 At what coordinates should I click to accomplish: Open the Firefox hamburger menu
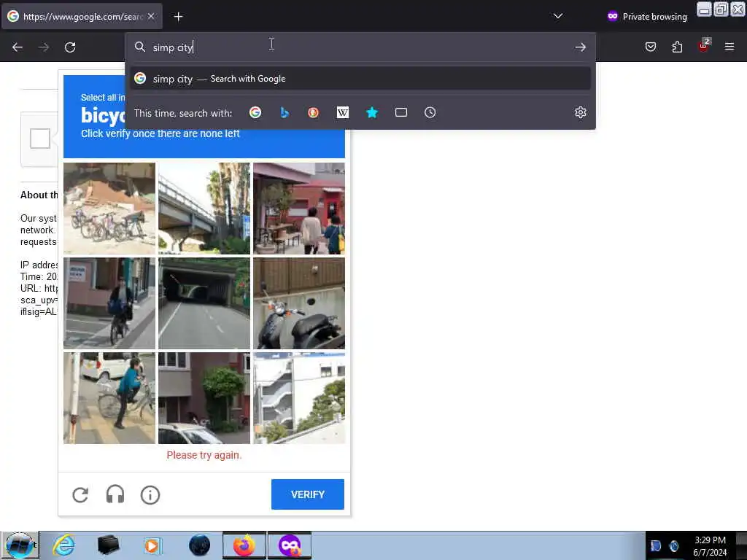(x=729, y=47)
